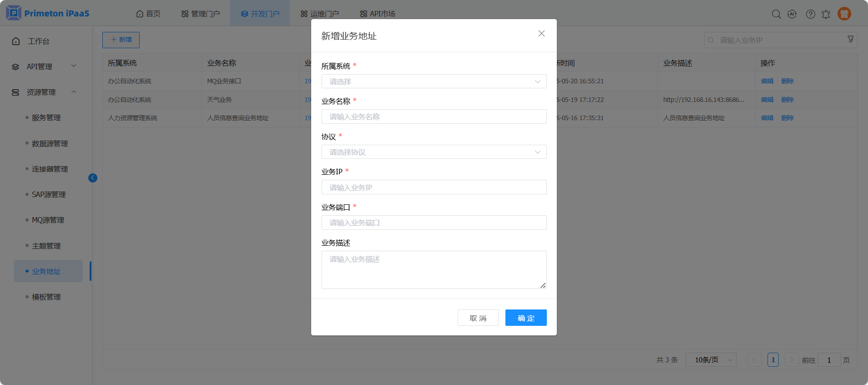
Task: Open the 协议 protocol dropdown
Action: point(434,152)
